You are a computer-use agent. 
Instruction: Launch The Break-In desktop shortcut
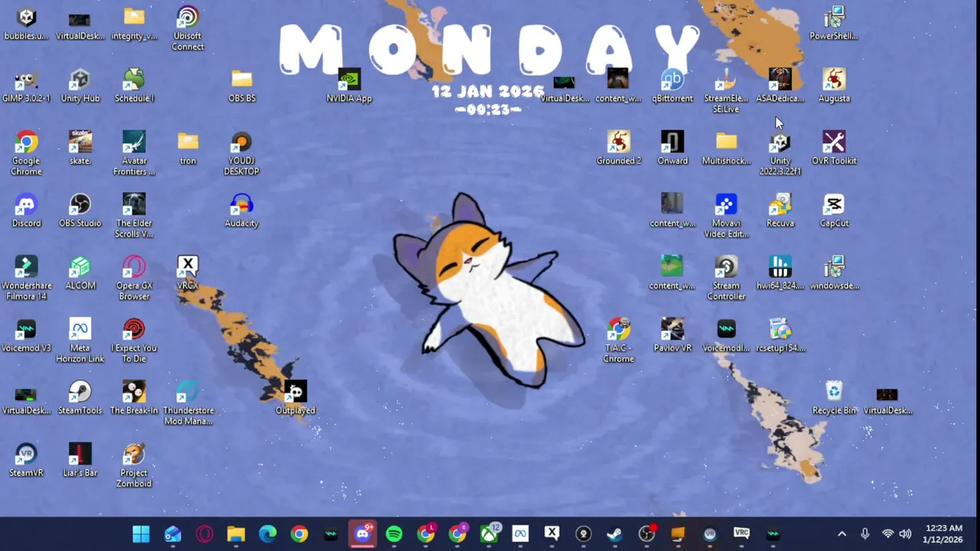(134, 398)
